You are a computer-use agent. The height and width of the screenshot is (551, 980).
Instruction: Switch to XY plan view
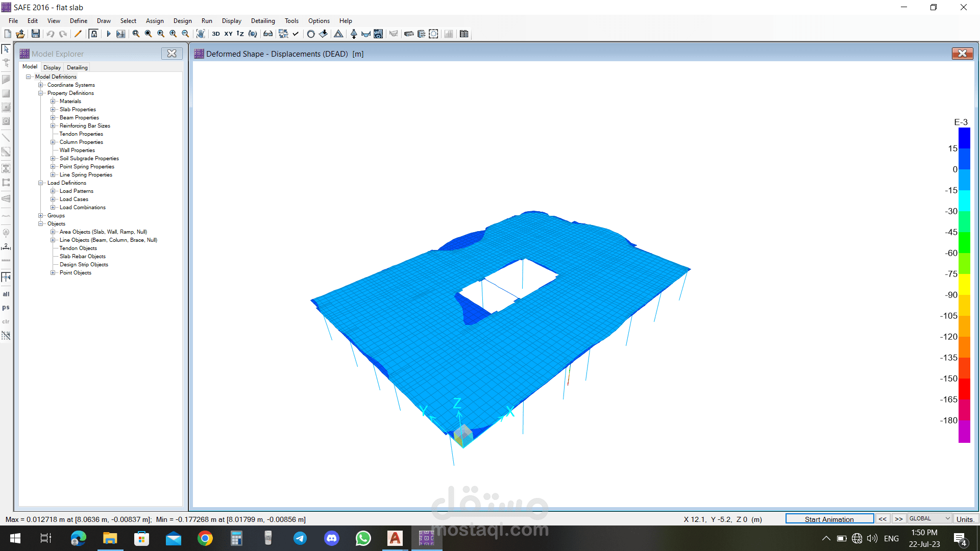coord(228,34)
